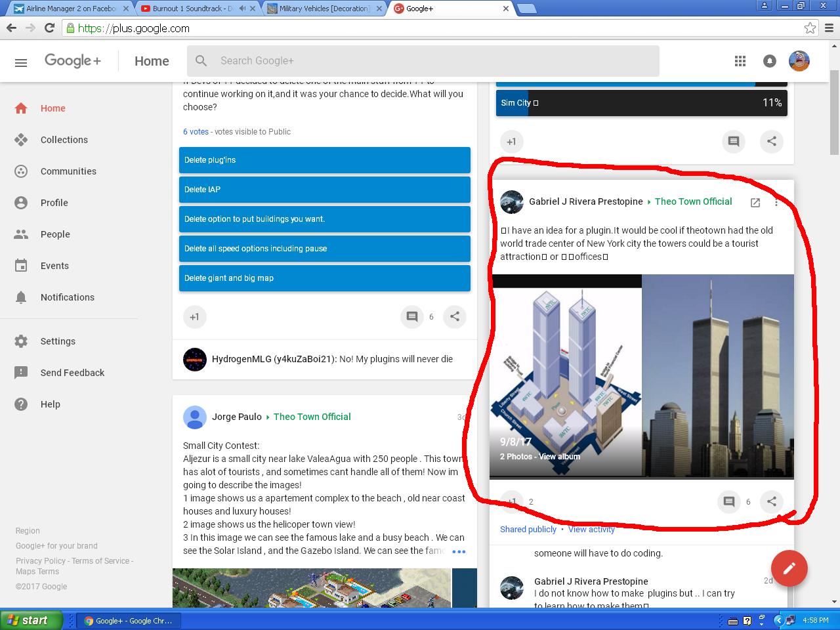Image resolution: width=840 pixels, height=630 pixels.
Task: Comment on the Sim City poll post
Action: click(x=734, y=141)
